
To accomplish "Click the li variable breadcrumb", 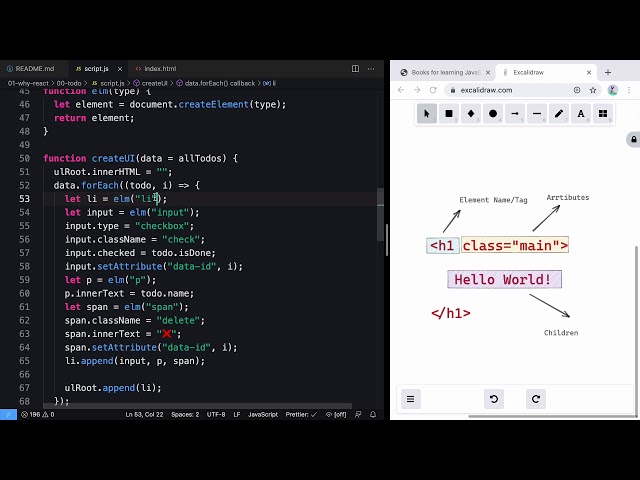I will (x=270, y=83).
